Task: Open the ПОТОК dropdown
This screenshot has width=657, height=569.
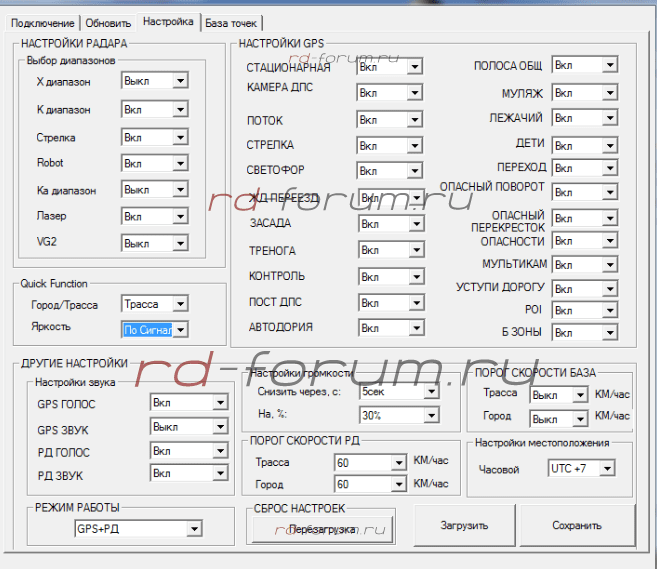Action: pos(390,120)
